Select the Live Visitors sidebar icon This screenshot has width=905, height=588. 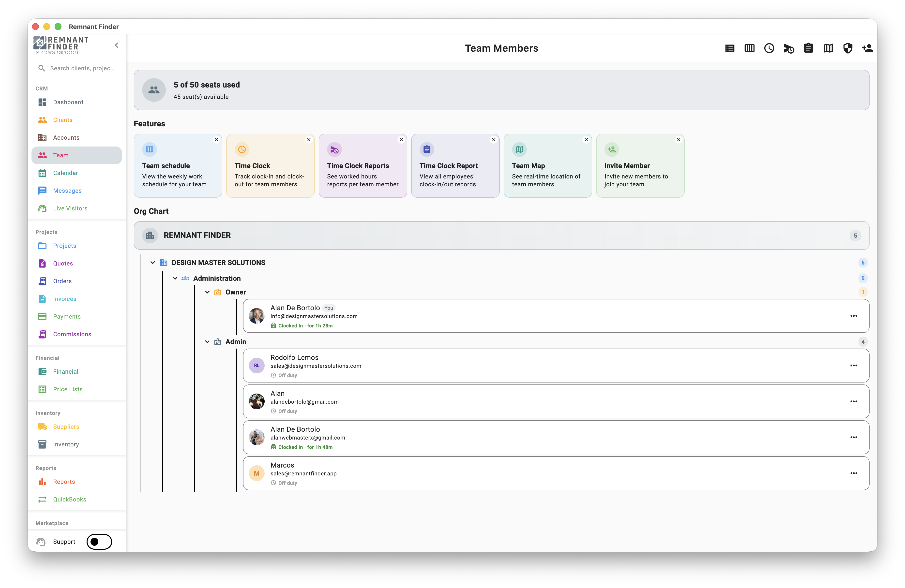pos(42,208)
